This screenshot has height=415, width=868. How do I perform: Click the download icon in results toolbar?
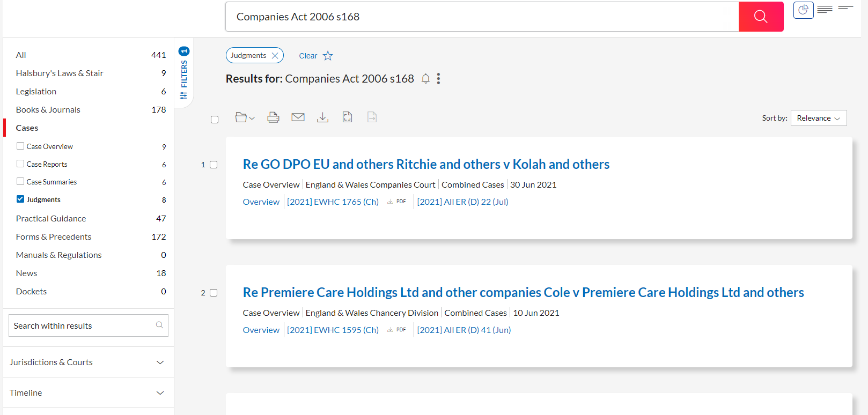click(x=322, y=117)
